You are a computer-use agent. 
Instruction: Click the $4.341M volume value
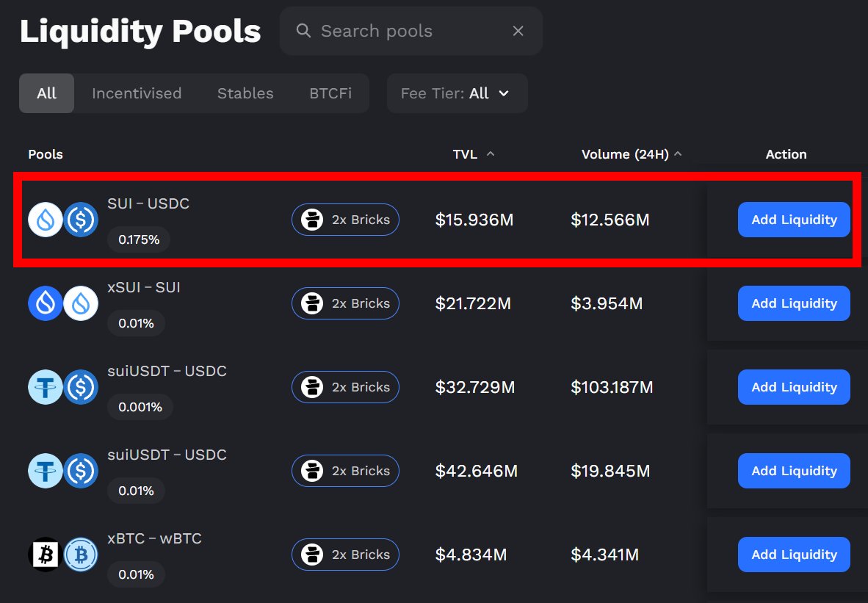pyautogui.click(x=605, y=555)
